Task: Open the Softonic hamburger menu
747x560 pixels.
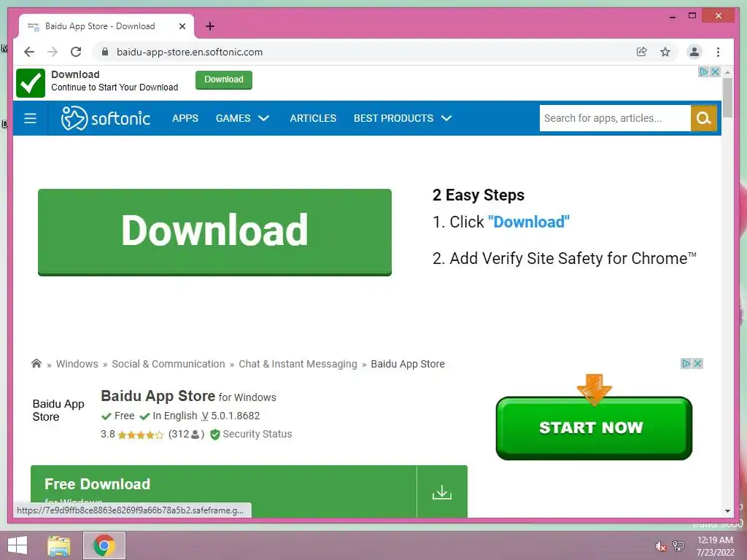Action: [30, 118]
